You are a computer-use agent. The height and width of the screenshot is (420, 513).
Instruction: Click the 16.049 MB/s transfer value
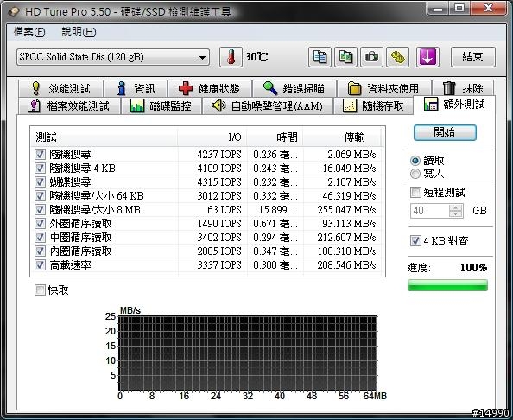(349, 169)
